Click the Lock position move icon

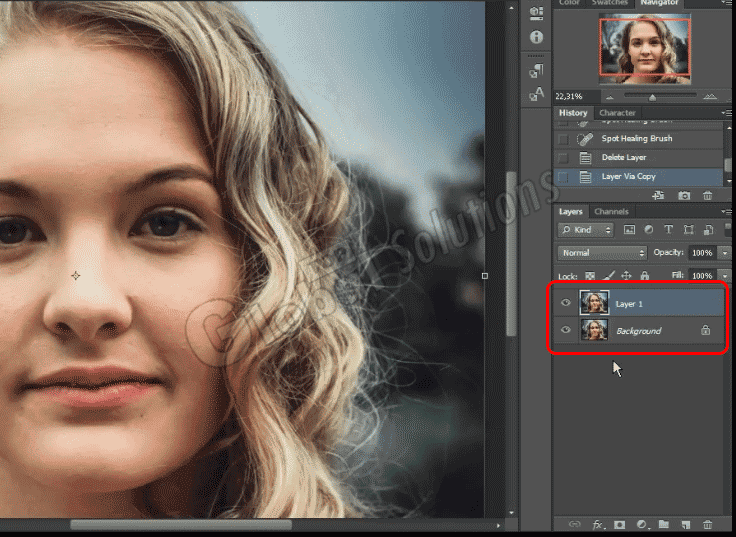click(x=627, y=276)
